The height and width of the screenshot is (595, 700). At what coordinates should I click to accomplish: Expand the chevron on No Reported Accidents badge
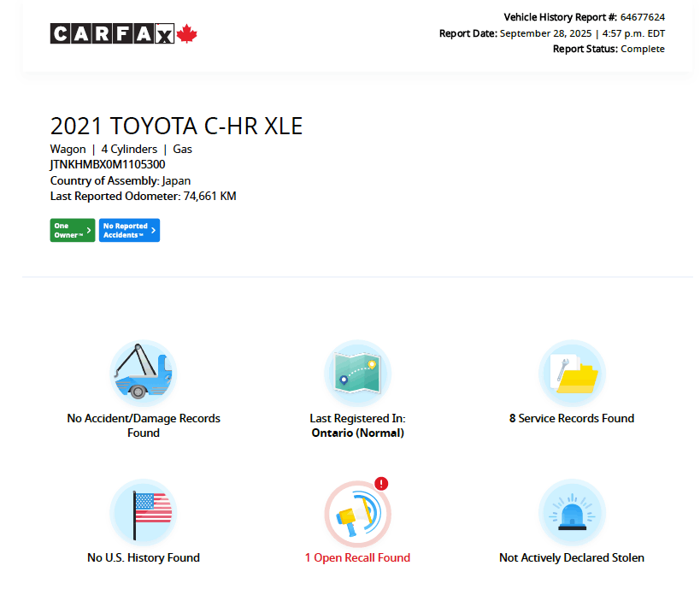pyautogui.click(x=154, y=230)
